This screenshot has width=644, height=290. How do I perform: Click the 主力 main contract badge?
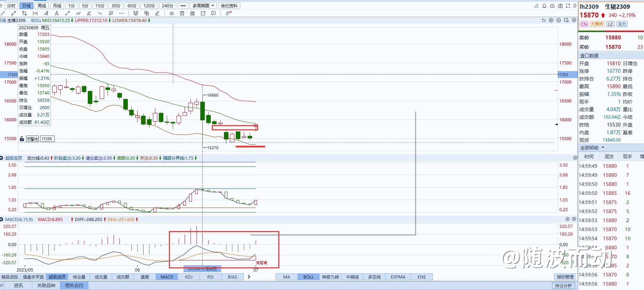point(622,24)
